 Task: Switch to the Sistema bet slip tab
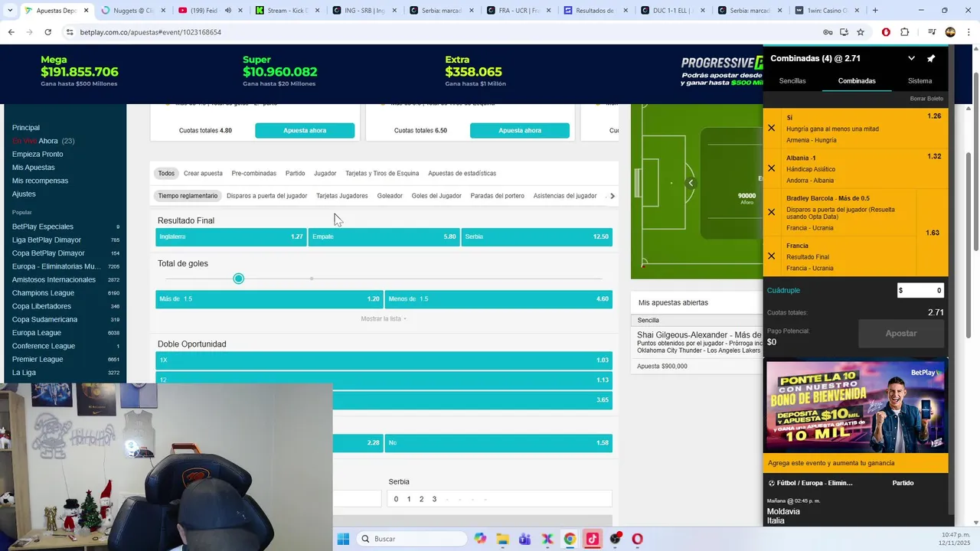920,80
